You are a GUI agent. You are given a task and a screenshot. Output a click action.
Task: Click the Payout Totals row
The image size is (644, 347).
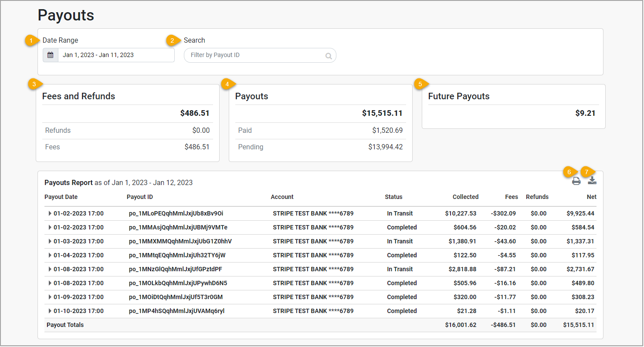click(65, 325)
